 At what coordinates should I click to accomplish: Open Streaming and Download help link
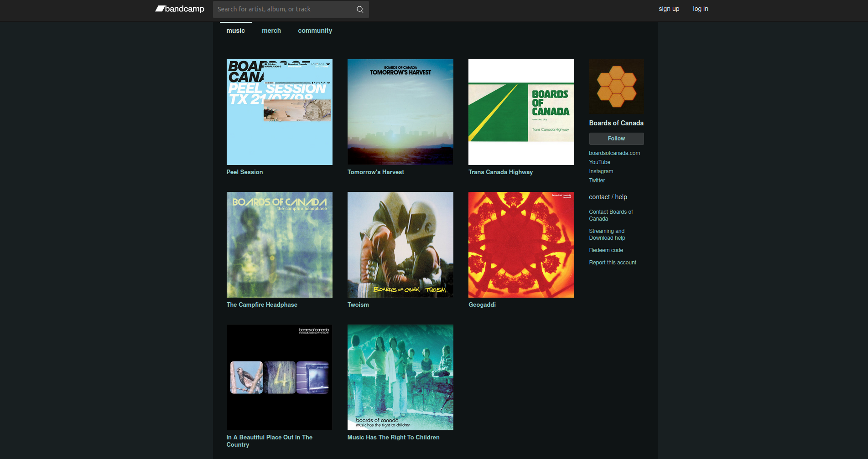coord(607,234)
